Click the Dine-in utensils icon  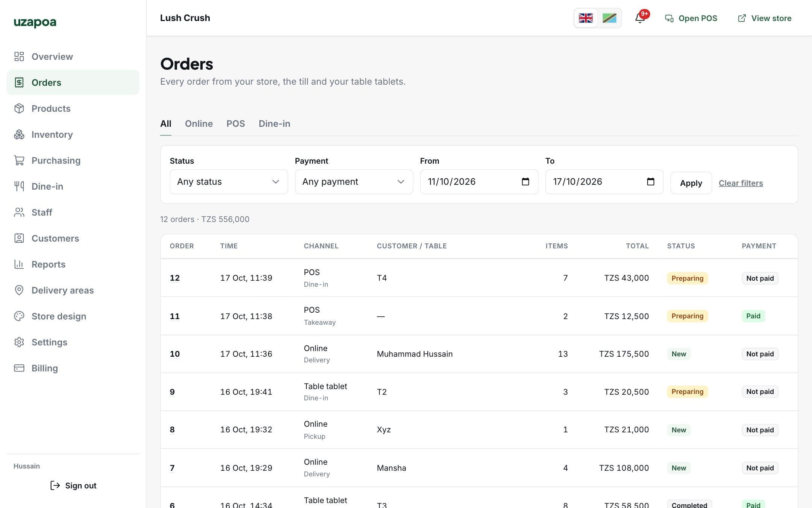coord(19,186)
